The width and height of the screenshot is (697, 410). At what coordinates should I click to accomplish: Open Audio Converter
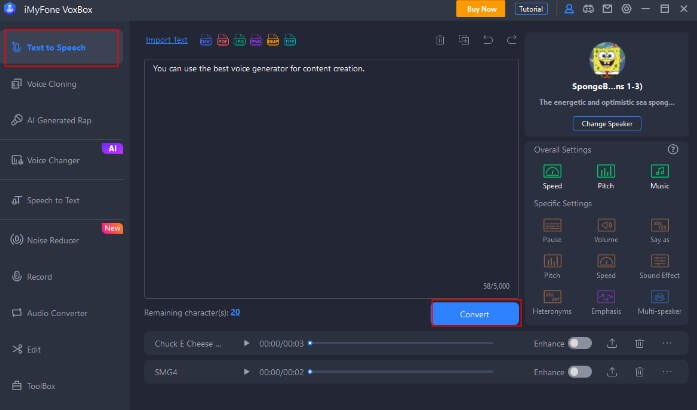[49, 313]
